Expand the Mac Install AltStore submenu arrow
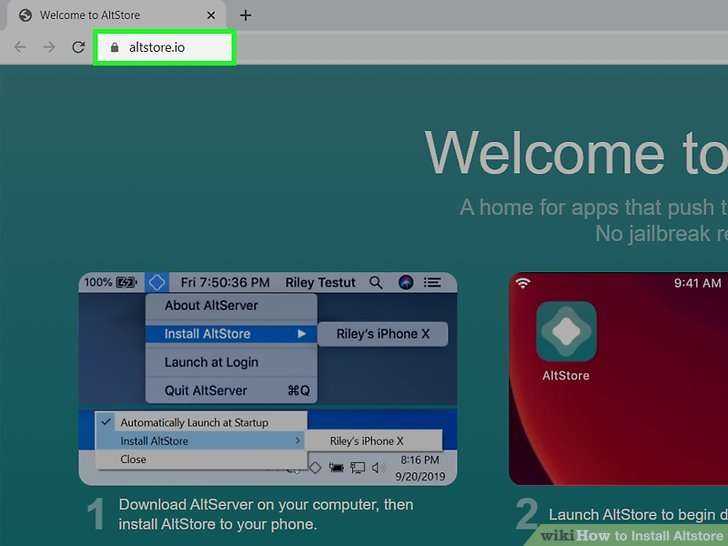Screen dimensions: 728x546 pyautogui.click(x=302, y=334)
